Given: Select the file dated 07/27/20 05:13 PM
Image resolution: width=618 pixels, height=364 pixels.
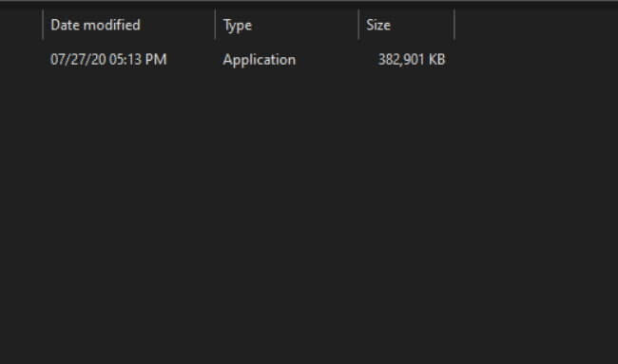Looking at the screenshot, I should pos(108,60).
